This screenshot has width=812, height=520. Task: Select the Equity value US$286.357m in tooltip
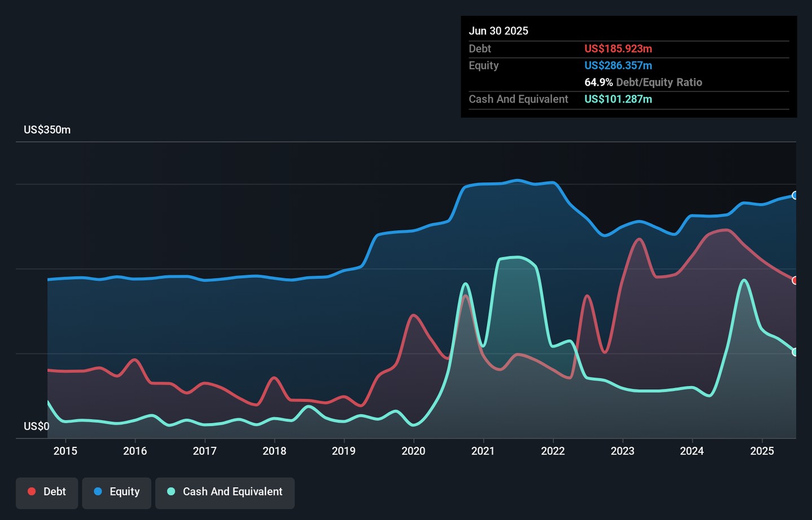point(618,66)
